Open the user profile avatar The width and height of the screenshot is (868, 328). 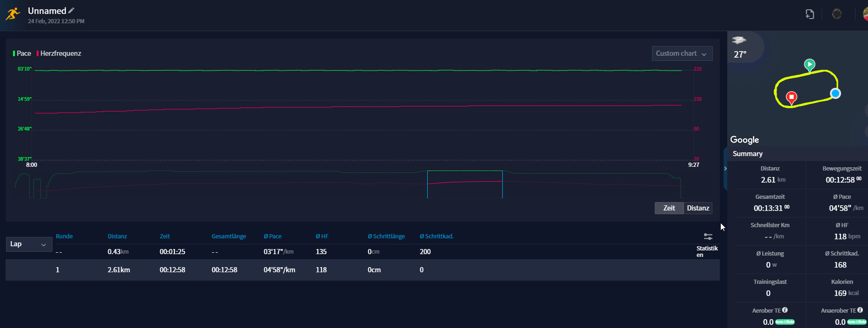pyautogui.click(x=865, y=14)
